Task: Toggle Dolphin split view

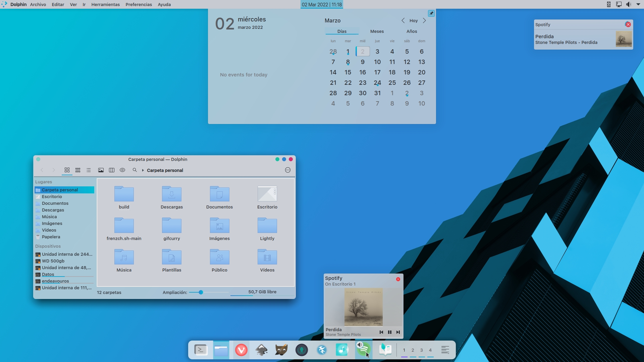Action: tap(112, 170)
